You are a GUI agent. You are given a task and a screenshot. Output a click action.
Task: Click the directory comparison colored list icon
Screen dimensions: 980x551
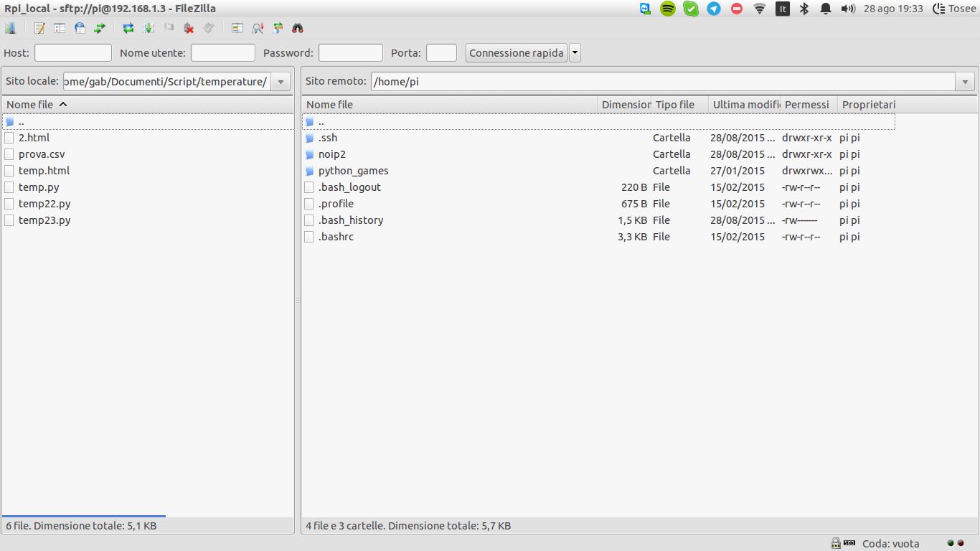coord(237,28)
